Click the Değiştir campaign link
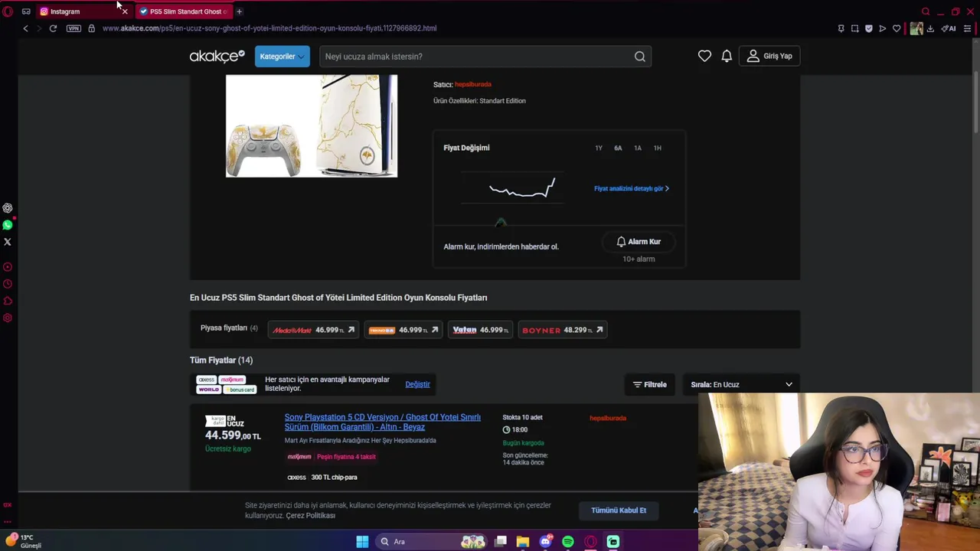This screenshot has height=551, width=980. 417,384
